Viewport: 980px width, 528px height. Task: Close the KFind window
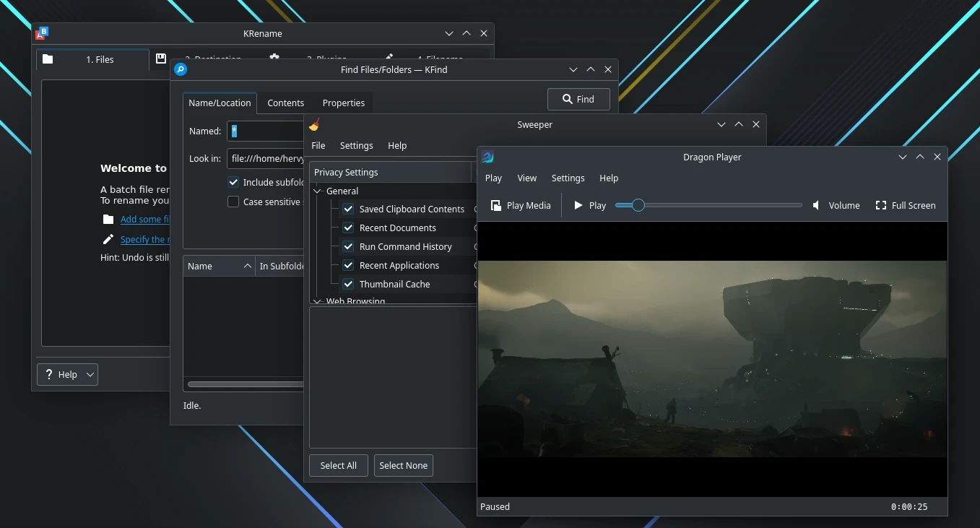tap(608, 69)
